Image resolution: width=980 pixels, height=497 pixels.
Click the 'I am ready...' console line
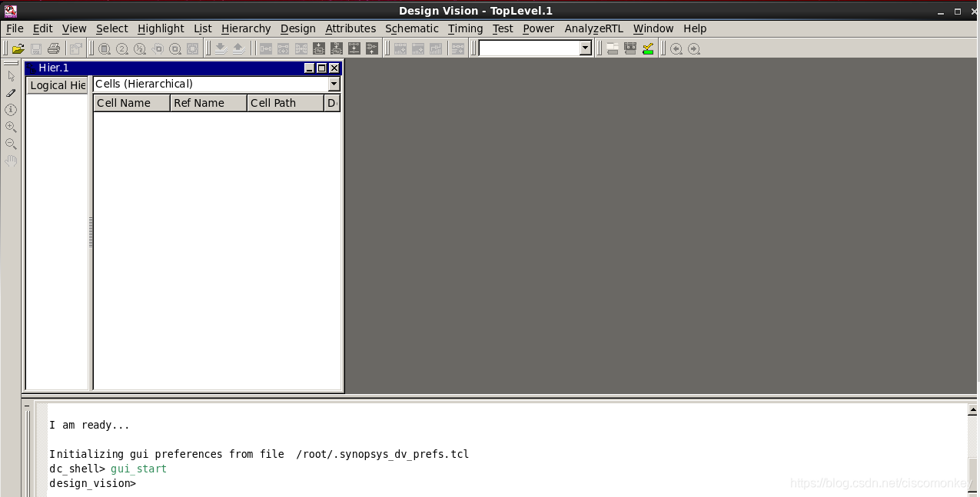point(89,425)
